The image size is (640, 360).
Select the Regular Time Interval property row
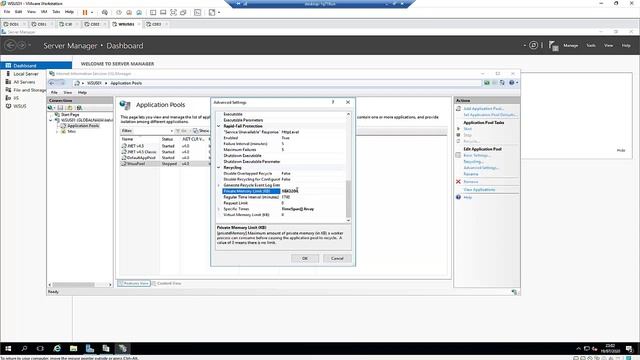[284, 197]
